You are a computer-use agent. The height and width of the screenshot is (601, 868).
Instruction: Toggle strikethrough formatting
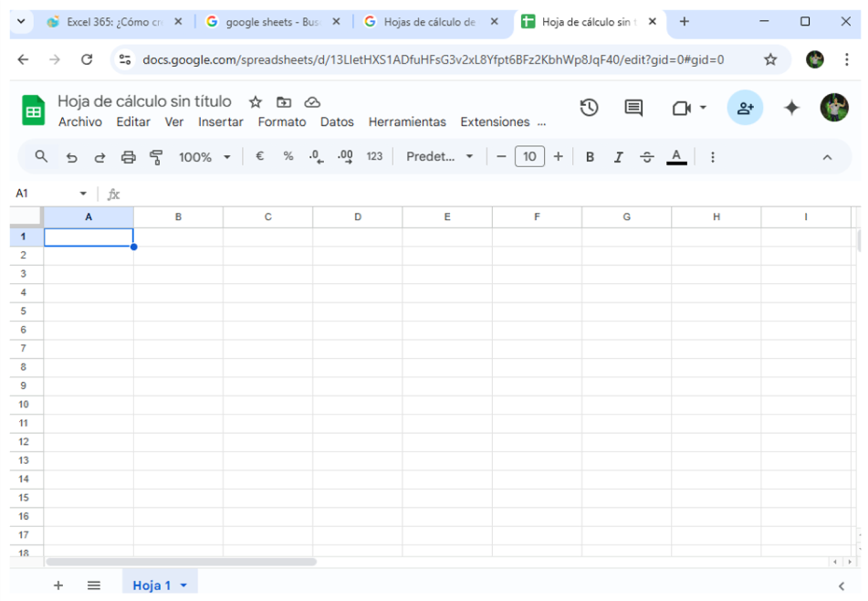point(647,157)
